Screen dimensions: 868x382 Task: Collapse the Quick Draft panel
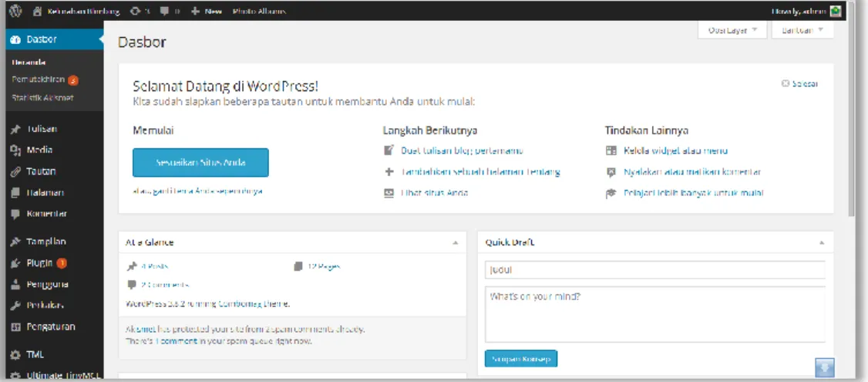822,242
